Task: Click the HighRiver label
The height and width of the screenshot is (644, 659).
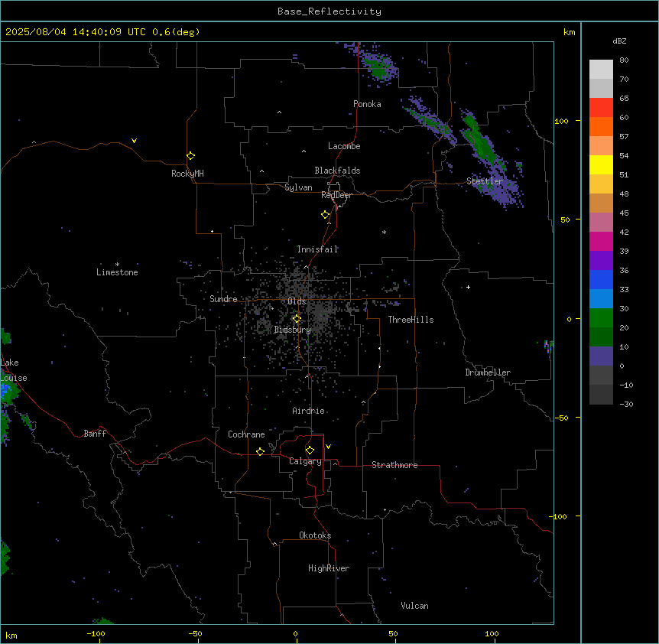Action: click(329, 568)
